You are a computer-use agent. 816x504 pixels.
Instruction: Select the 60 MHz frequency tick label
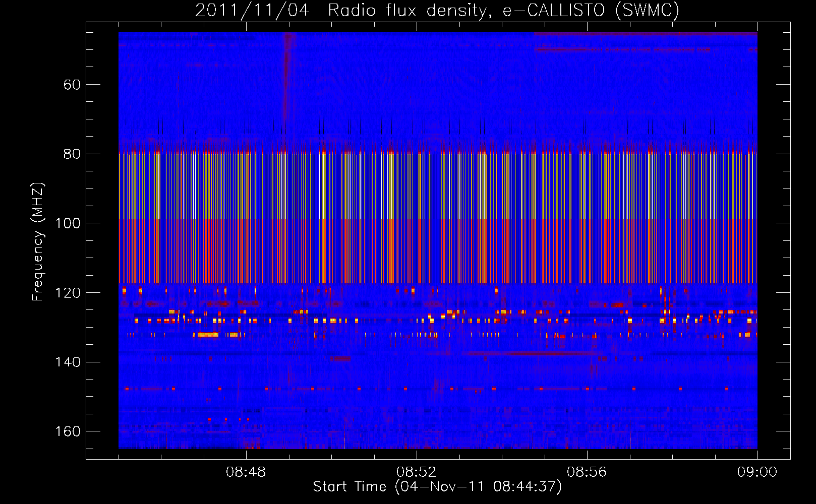(x=72, y=85)
